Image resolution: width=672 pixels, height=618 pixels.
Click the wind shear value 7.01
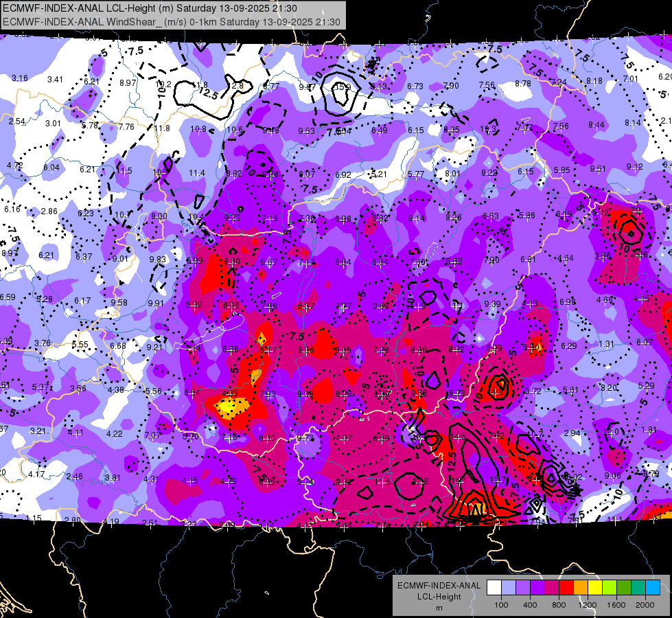point(631,79)
